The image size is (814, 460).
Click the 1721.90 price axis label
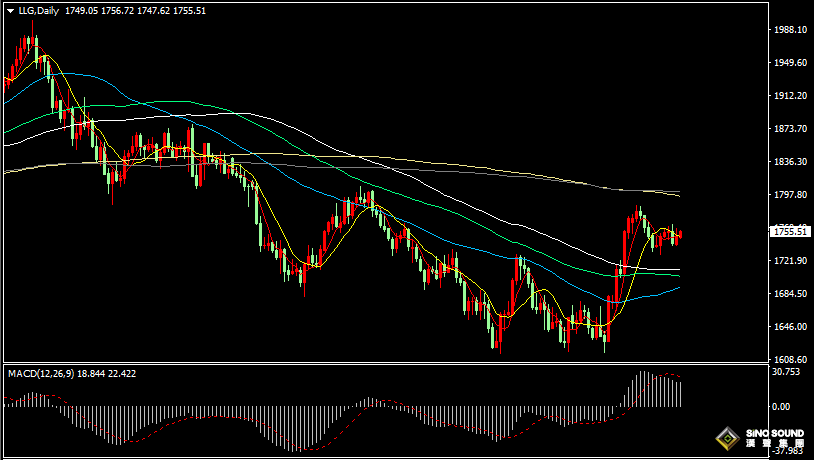(790, 261)
